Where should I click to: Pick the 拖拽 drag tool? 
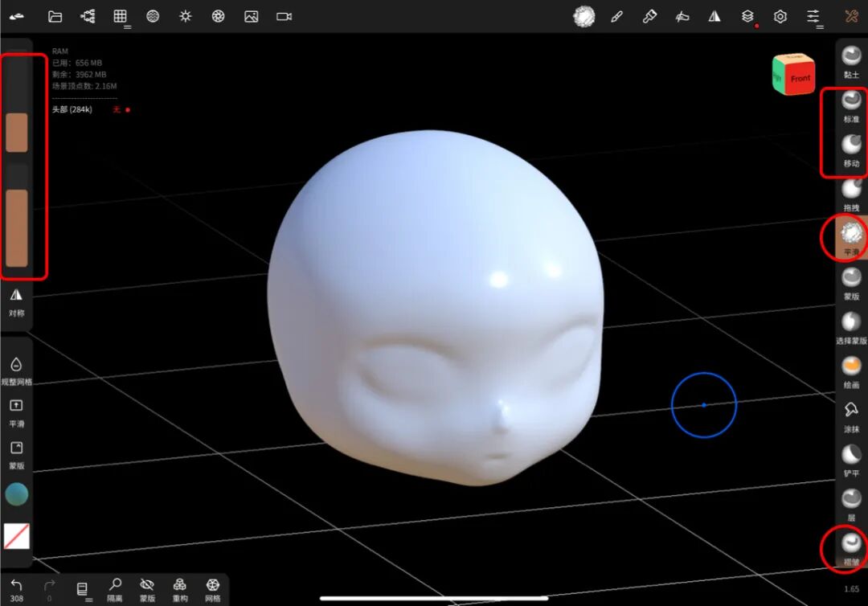[851, 194]
